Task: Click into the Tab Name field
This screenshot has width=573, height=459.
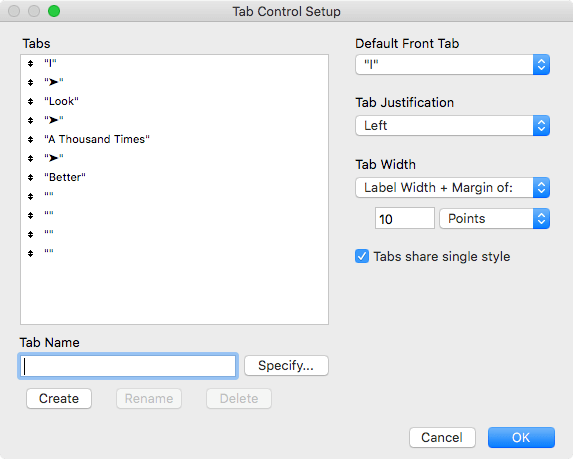Action: tap(128, 366)
